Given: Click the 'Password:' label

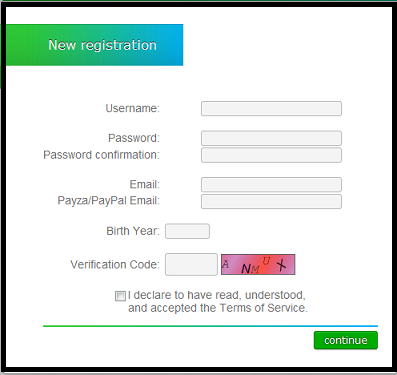Looking at the screenshot, I should [134, 138].
